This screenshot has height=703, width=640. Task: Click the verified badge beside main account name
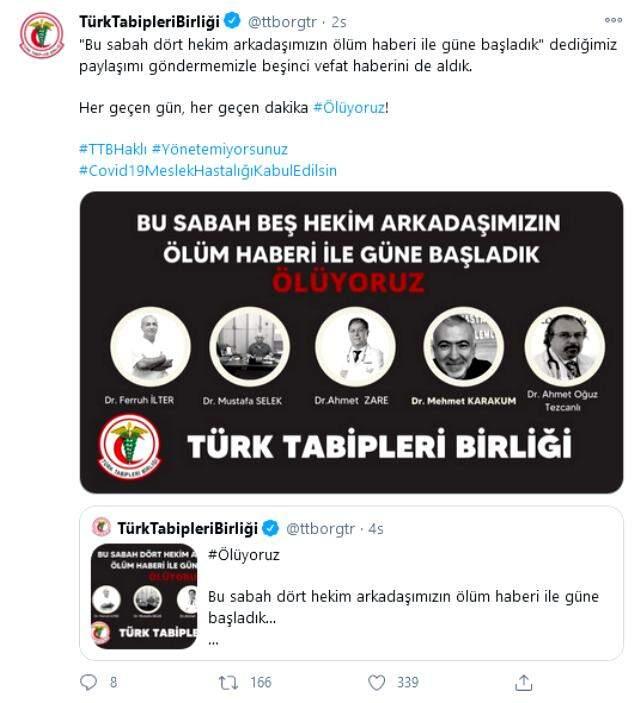(x=232, y=21)
